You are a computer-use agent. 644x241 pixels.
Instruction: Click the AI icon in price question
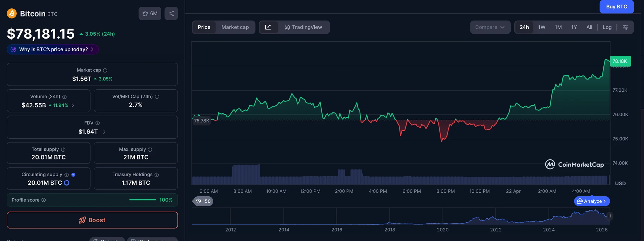(13, 49)
